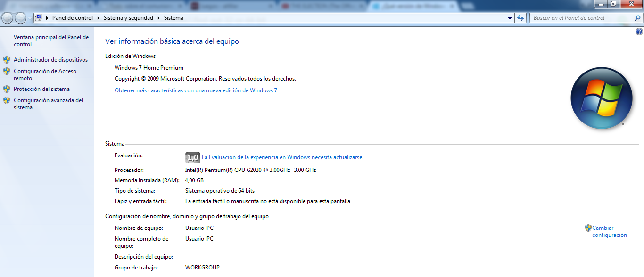Open the recent pages dropdown arrow
Viewport: 644px width, 277px height.
(30, 18)
